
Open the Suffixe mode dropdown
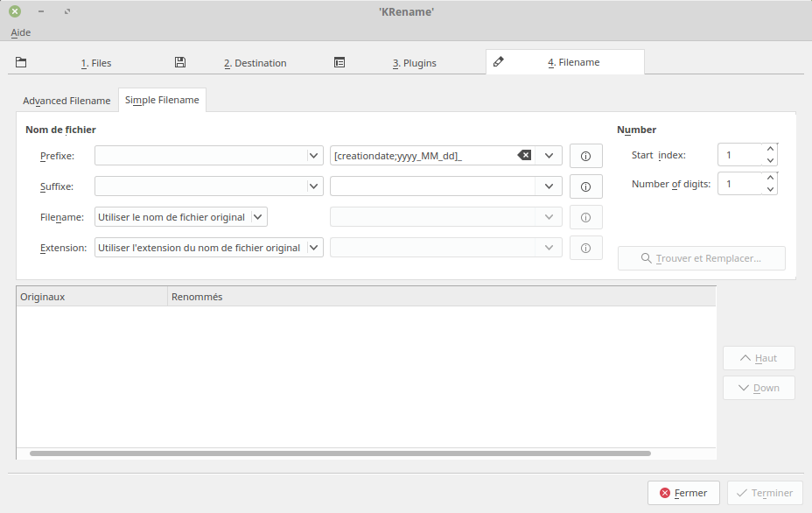coord(314,186)
